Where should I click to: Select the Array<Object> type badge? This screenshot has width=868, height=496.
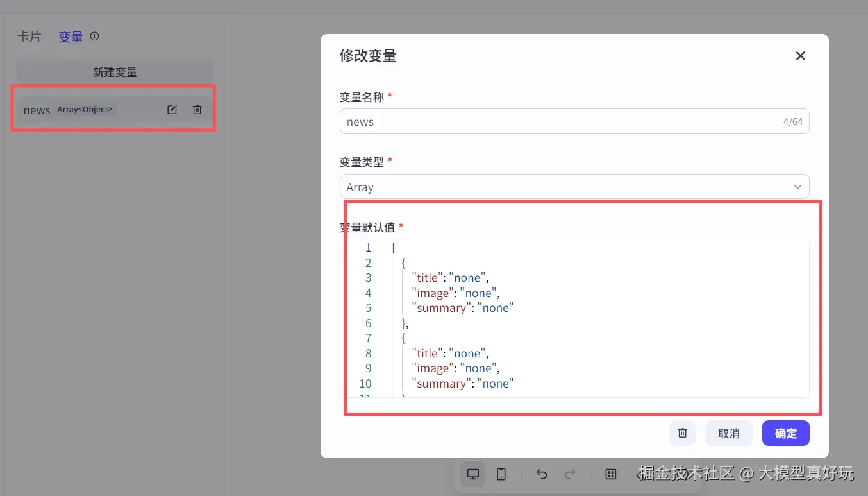[85, 110]
